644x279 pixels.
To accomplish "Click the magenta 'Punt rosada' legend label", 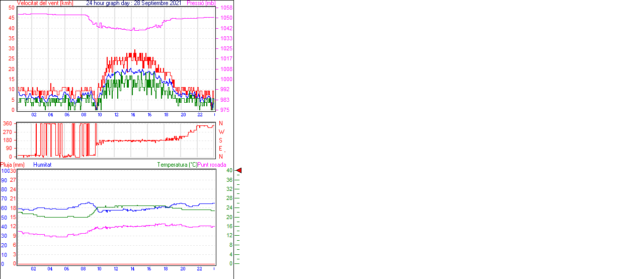I will [x=212, y=165].
